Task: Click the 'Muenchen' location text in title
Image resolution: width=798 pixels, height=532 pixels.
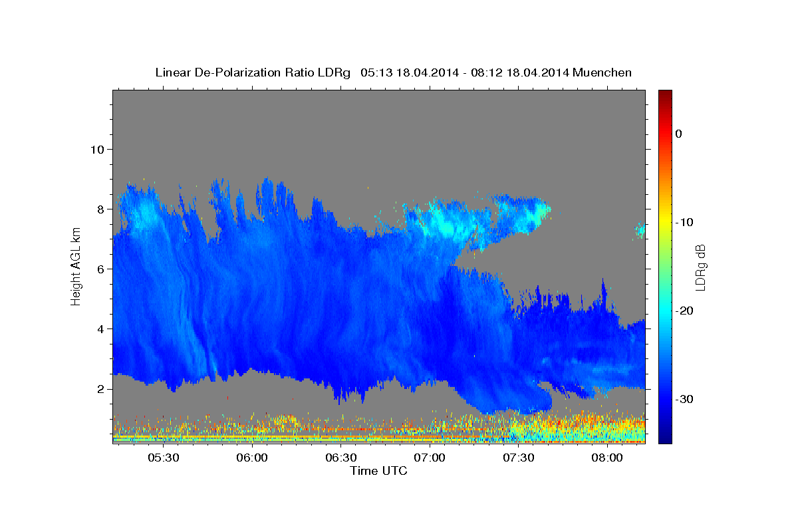Action: click(602, 72)
